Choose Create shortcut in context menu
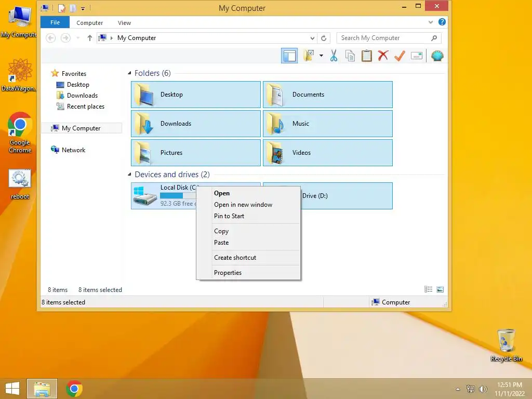Viewport: 532px width, 399px height. point(248,258)
